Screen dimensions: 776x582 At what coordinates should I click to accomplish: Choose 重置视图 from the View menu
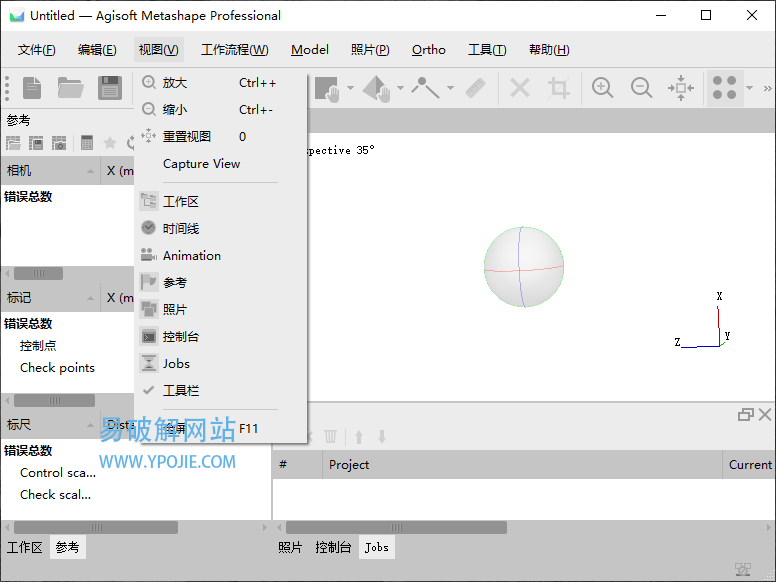(220, 137)
